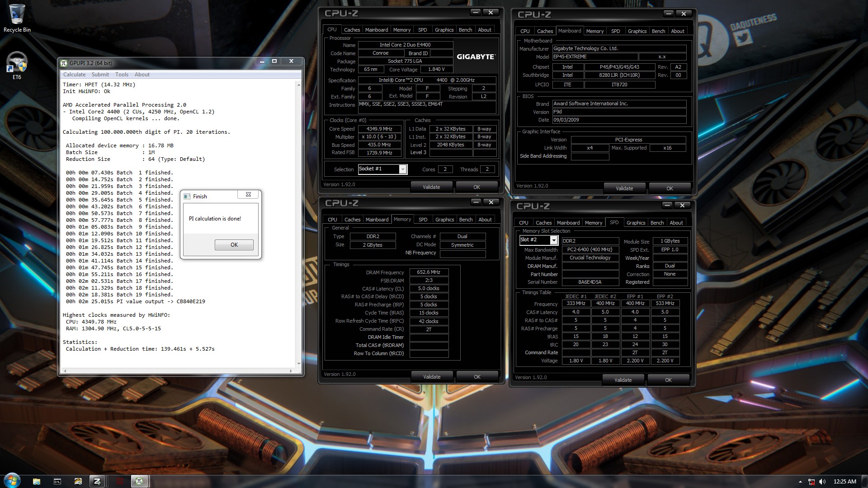This screenshot has height=488, width=868.
Task: Click the red taskbar application icon
Action: coord(119,481)
